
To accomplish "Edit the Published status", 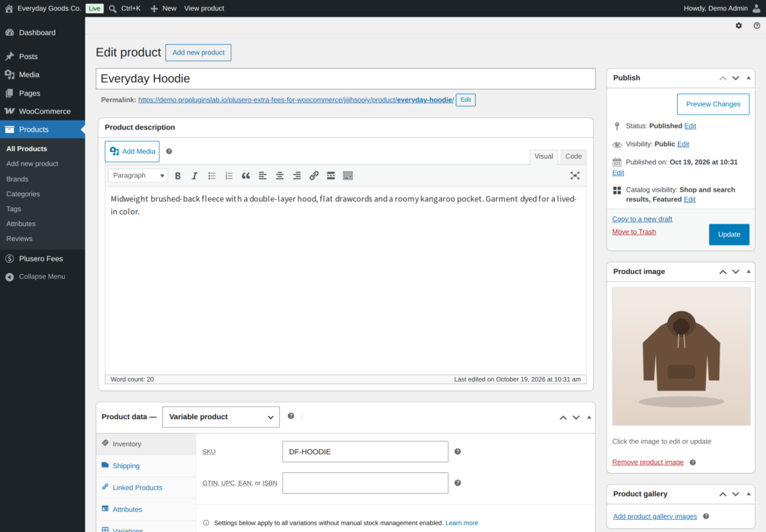I will 690,126.
